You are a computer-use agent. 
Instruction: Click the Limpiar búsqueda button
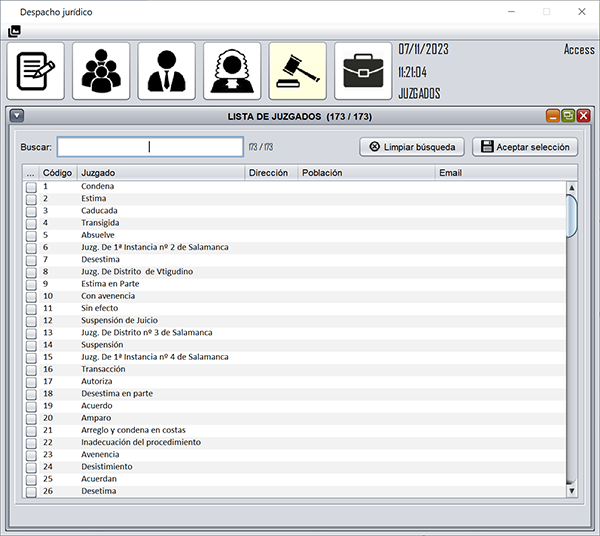point(412,147)
